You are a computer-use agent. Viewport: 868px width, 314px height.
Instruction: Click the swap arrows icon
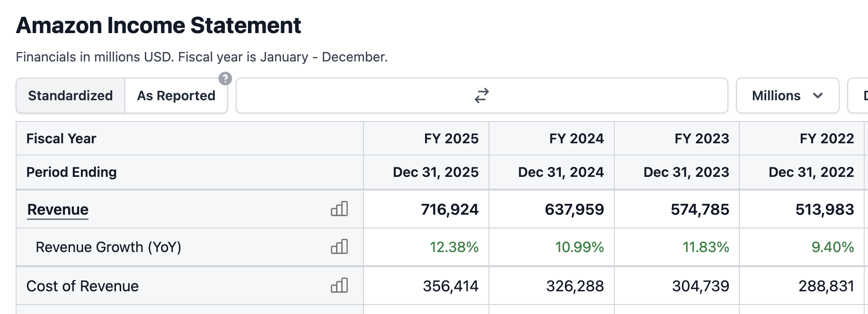pos(482,96)
